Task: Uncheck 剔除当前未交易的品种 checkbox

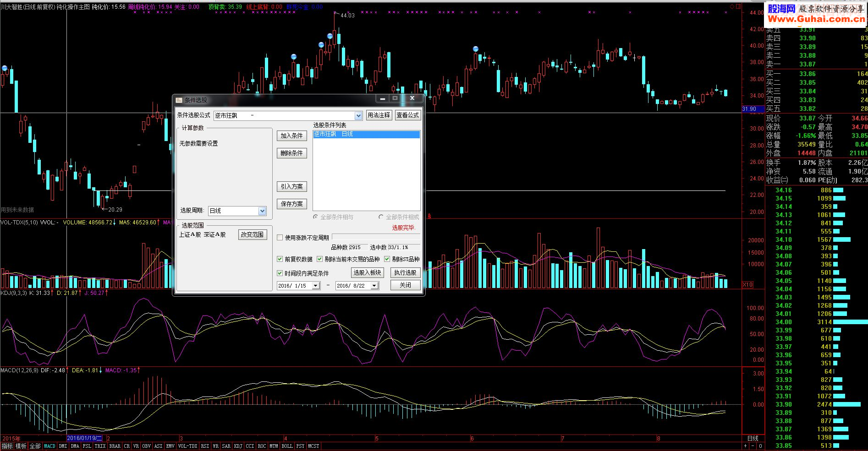Action: [320, 259]
